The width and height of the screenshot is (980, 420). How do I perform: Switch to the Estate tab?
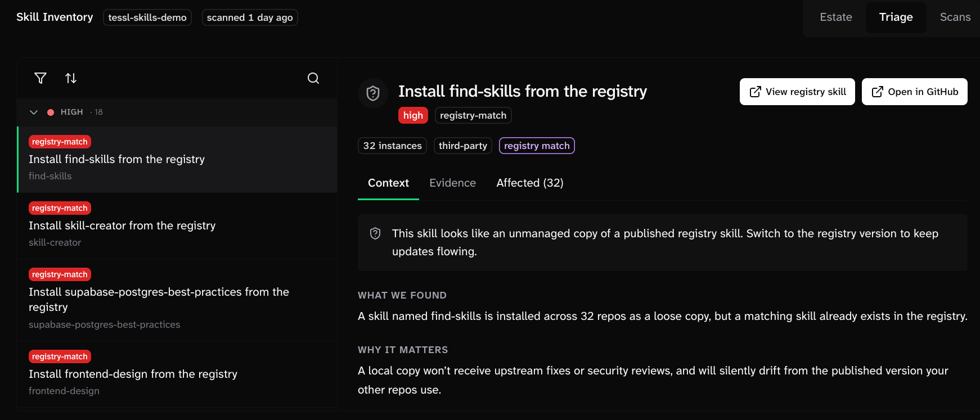click(836, 17)
